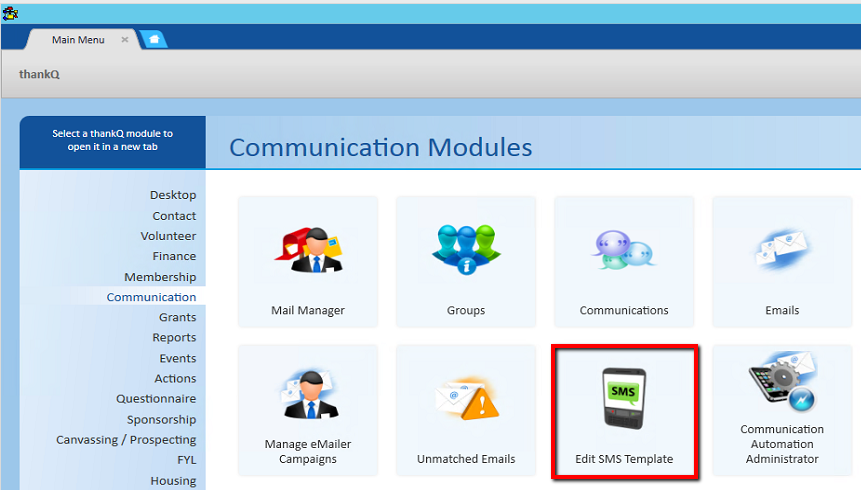Select Events in the sidebar
This screenshot has width=861, height=490.
177,358
